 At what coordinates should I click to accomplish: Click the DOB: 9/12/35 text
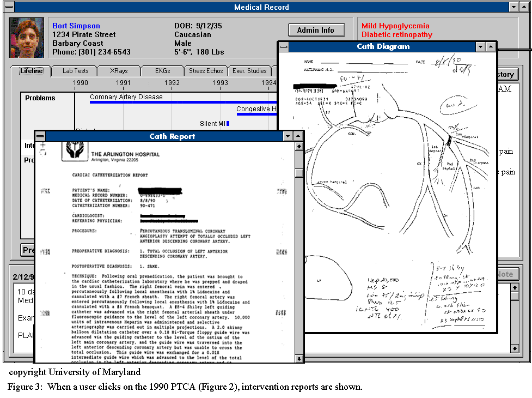[x=198, y=26]
